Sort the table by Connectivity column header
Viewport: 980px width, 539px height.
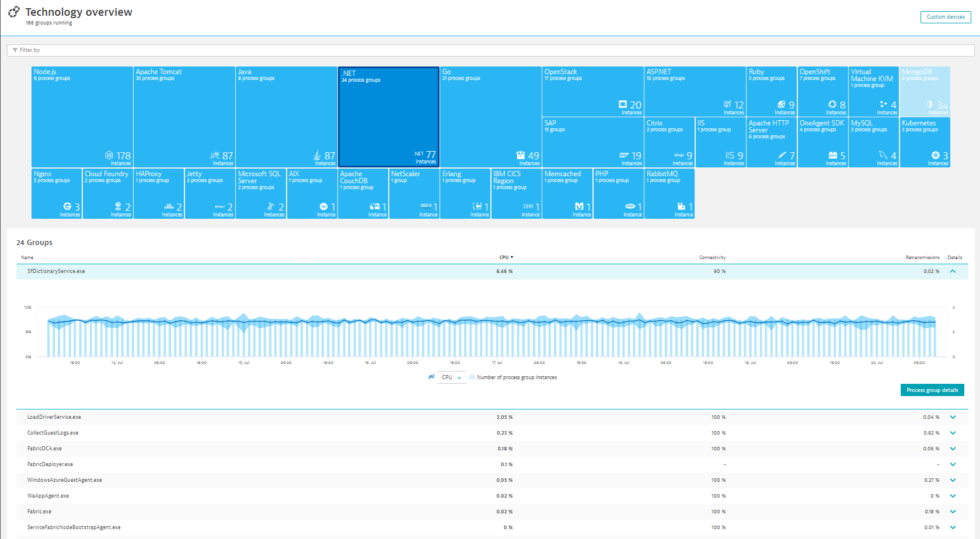[x=713, y=257]
